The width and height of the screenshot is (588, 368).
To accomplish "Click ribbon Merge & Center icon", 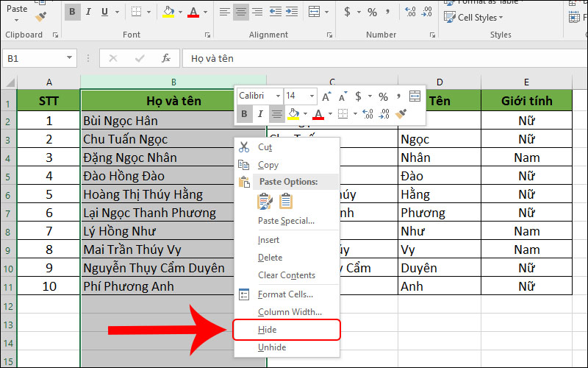I will [x=315, y=12].
